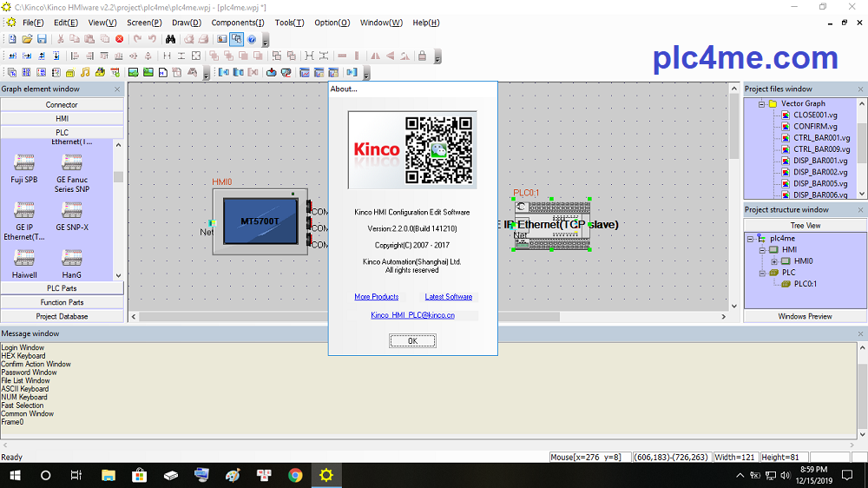Switch to the PLC Parts section
868x488 pixels.
pyautogui.click(x=62, y=288)
